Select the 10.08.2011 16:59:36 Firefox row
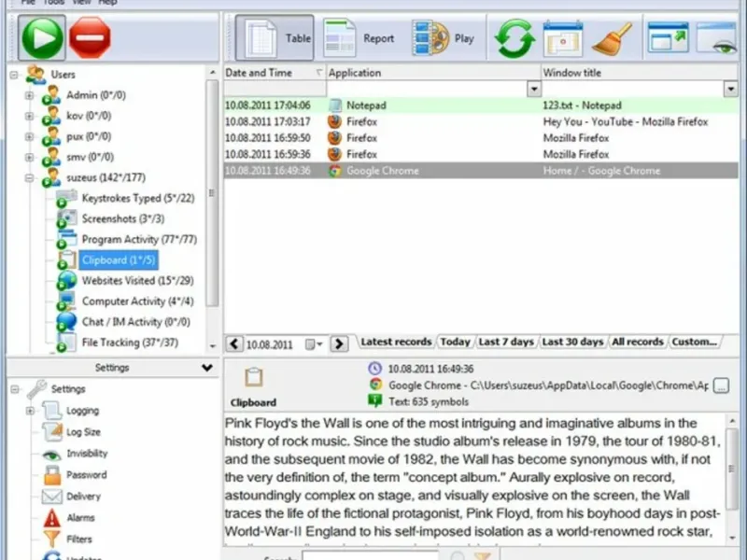This screenshot has width=747, height=560. click(x=481, y=154)
